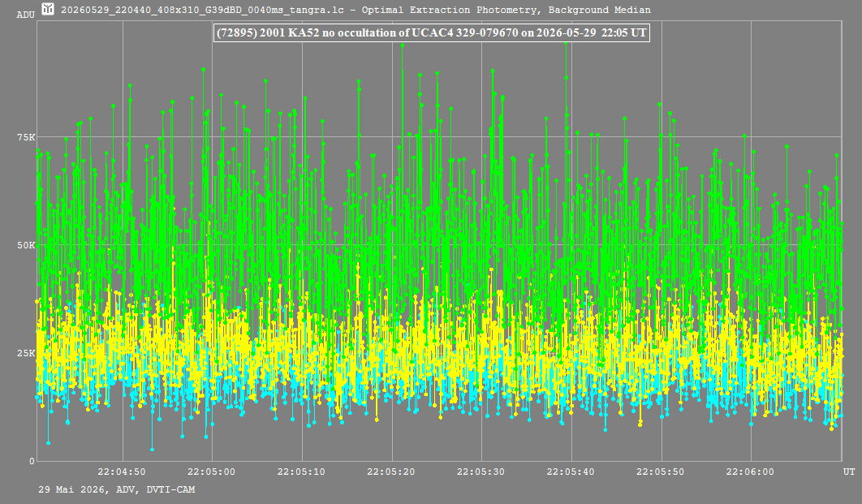Select the 22:05:20 time marker
This screenshot has height=504, width=862.
391,472
